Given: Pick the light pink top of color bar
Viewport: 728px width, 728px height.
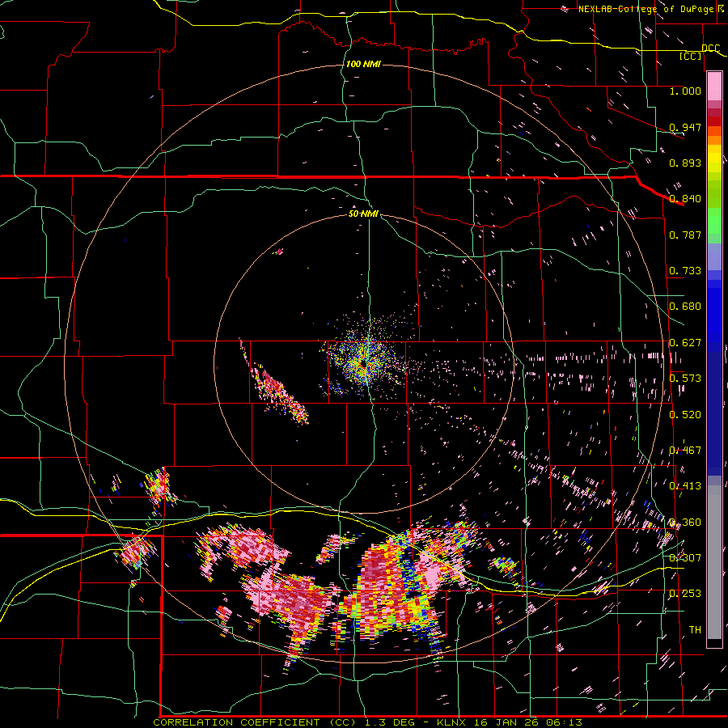Looking at the screenshot, I should point(714,86).
